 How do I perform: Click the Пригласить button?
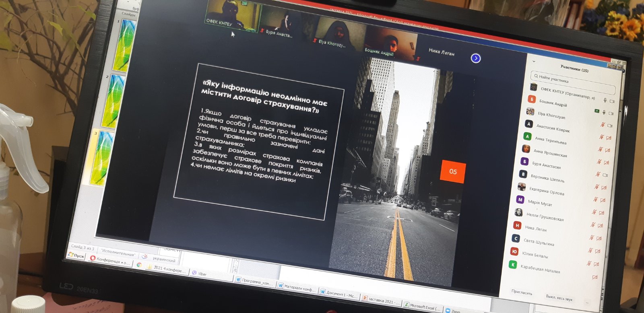(522, 292)
